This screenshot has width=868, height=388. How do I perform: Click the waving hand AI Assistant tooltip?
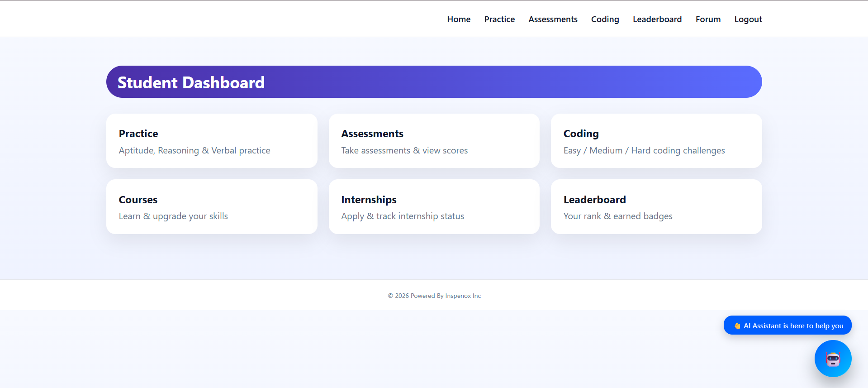tap(787, 326)
